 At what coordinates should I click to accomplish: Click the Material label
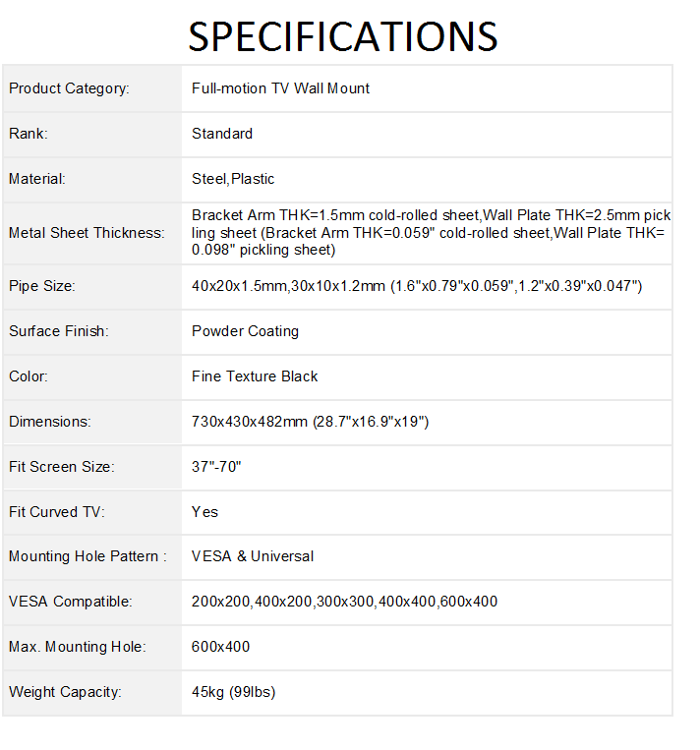[x=37, y=179]
